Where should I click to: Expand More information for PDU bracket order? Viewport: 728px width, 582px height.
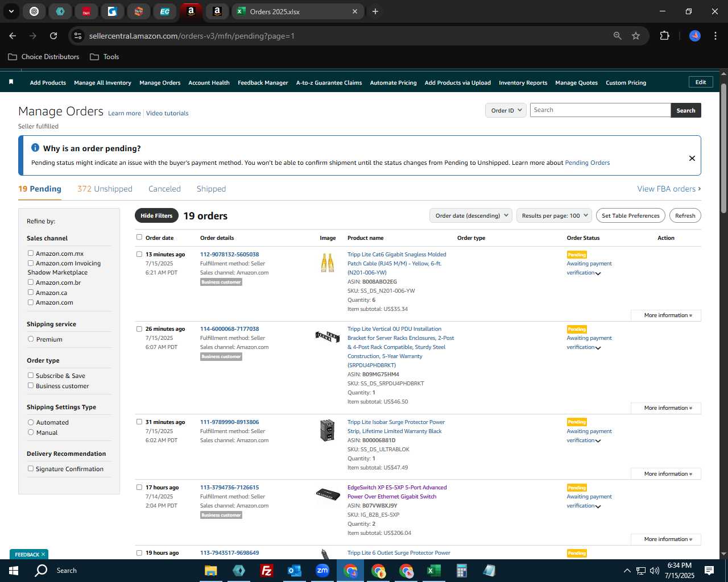pyautogui.click(x=666, y=408)
